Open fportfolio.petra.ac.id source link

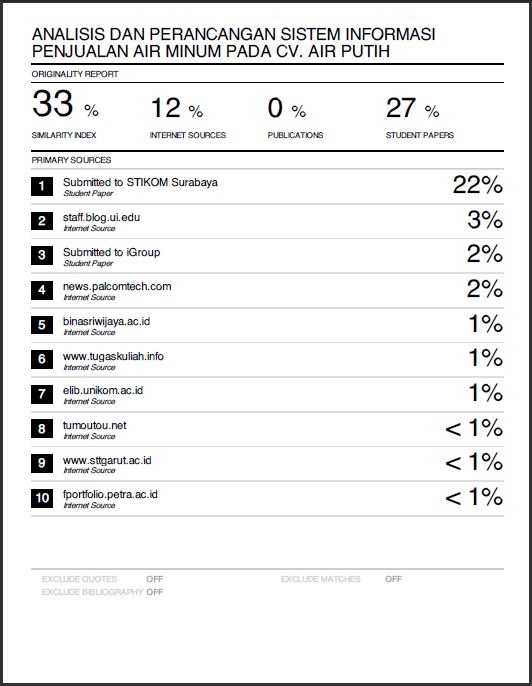(110, 495)
